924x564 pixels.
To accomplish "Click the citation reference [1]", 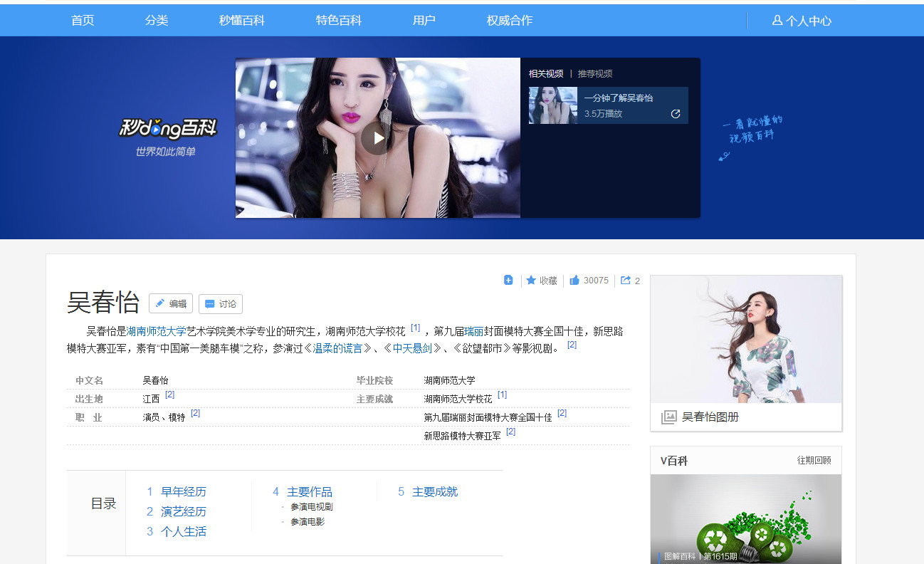I will point(414,326).
